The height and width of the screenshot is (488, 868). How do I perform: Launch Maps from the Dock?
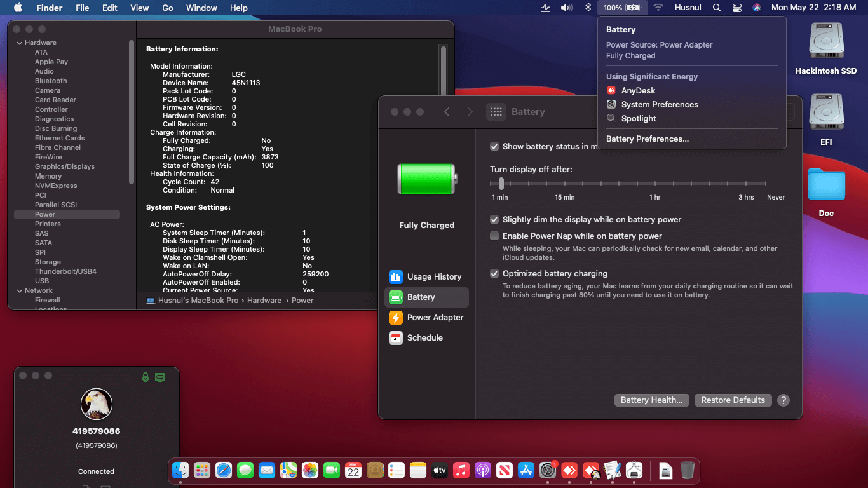point(288,470)
